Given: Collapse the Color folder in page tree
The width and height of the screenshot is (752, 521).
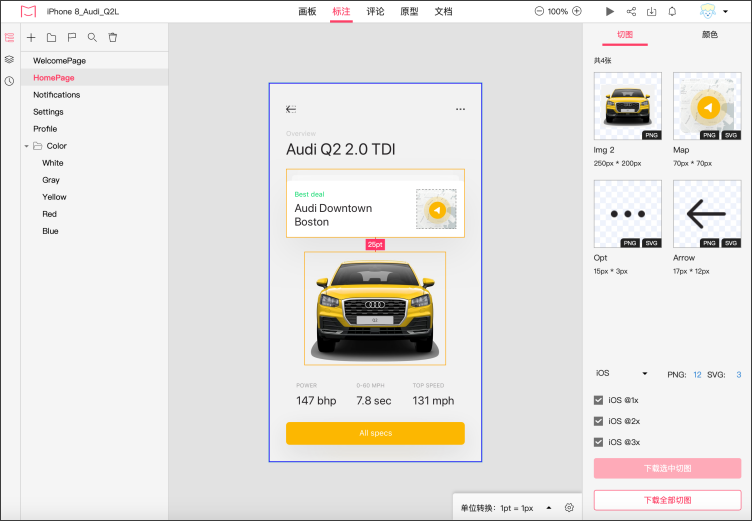Looking at the screenshot, I should [27, 146].
